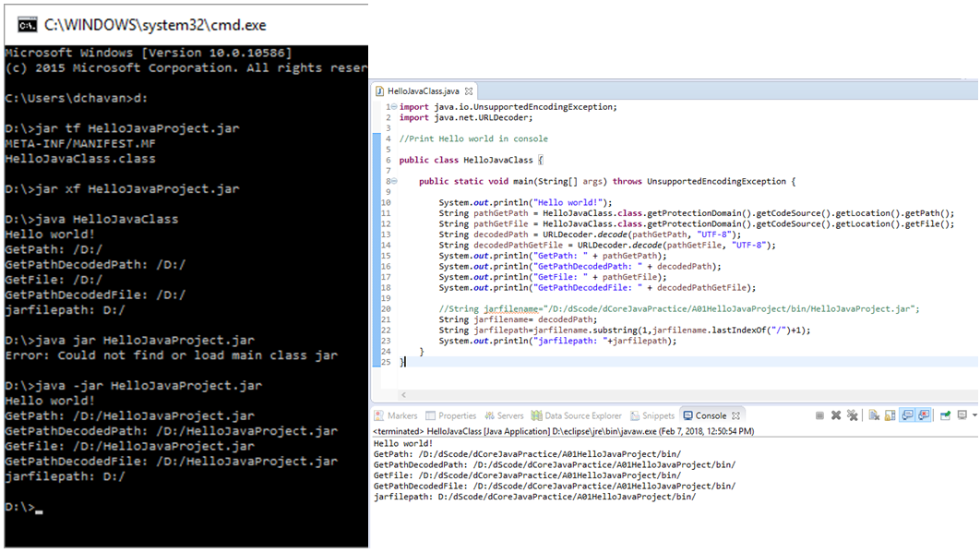Click Eclipse console 'GetPathDecodedPath:' output line
This screenshot has width=980, height=553.
pyautogui.click(x=555, y=464)
